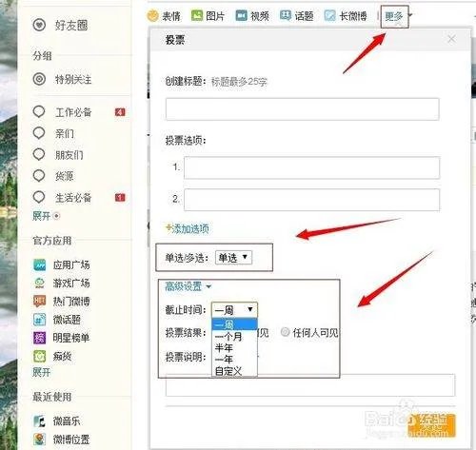
Task: Click the 朋友们 speech bubble icon
Action: [x=39, y=154]
